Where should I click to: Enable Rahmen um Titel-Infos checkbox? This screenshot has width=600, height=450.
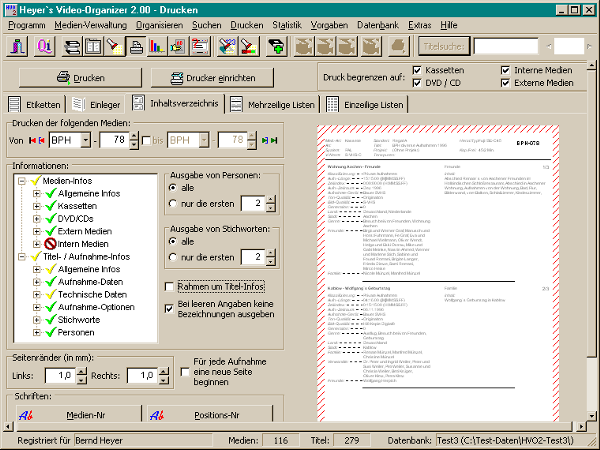click(x=169, y=286)
